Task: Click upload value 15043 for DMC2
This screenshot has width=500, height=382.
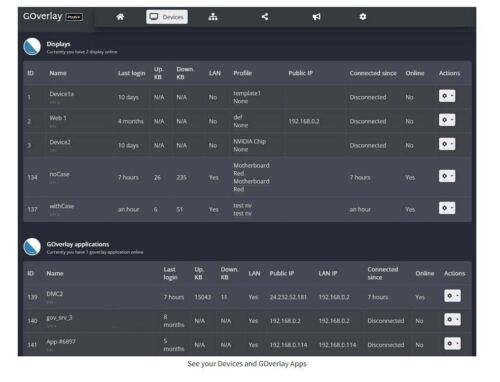Action: point(203,297)
